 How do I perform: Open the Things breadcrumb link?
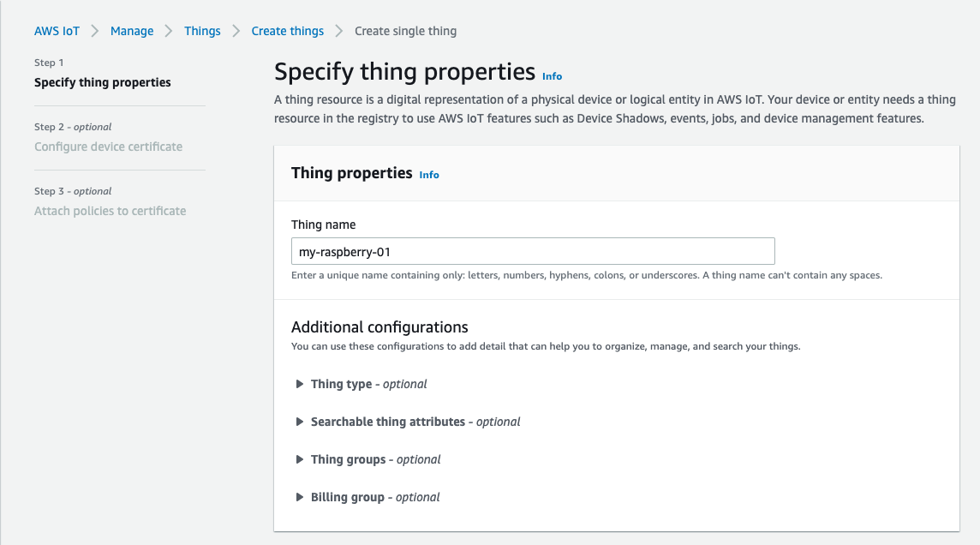pyautogui.click(x=202, y=31)
